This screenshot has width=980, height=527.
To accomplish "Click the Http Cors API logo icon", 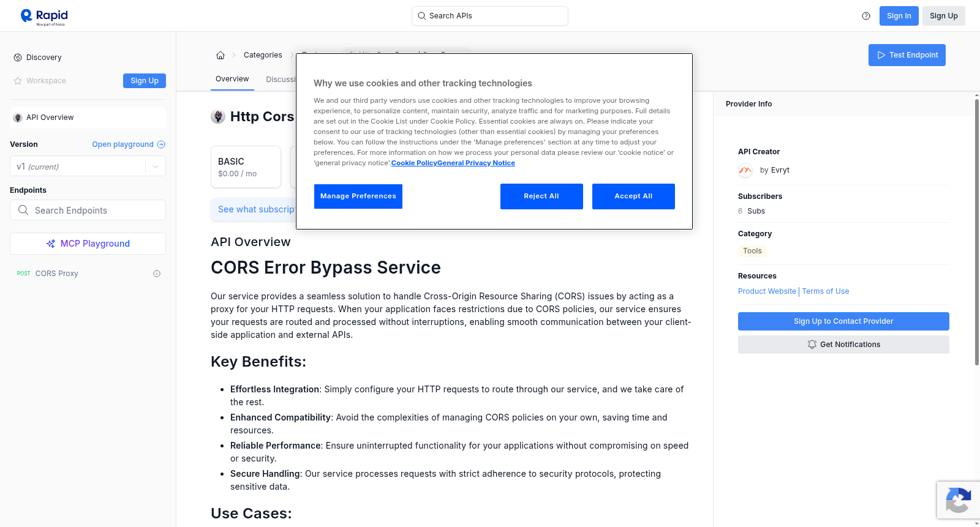I will [218, 116].
